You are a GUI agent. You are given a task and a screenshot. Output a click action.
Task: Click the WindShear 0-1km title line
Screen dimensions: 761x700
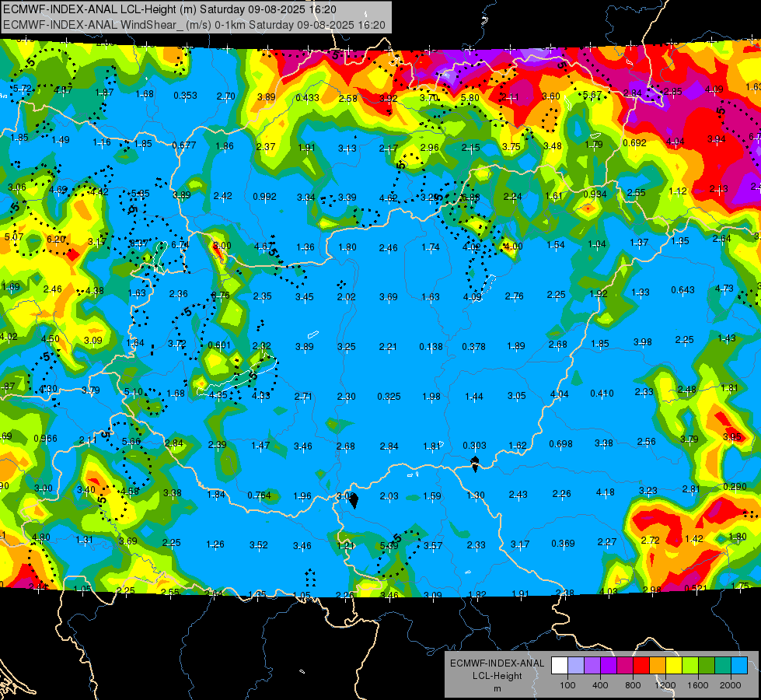coord(194,25)
